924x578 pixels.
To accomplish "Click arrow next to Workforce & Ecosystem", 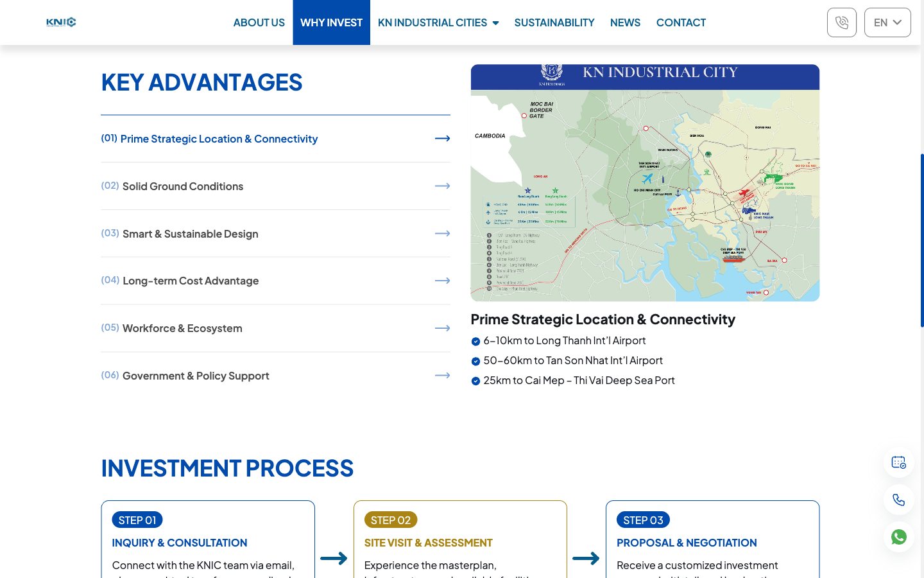I will [442, 328].
